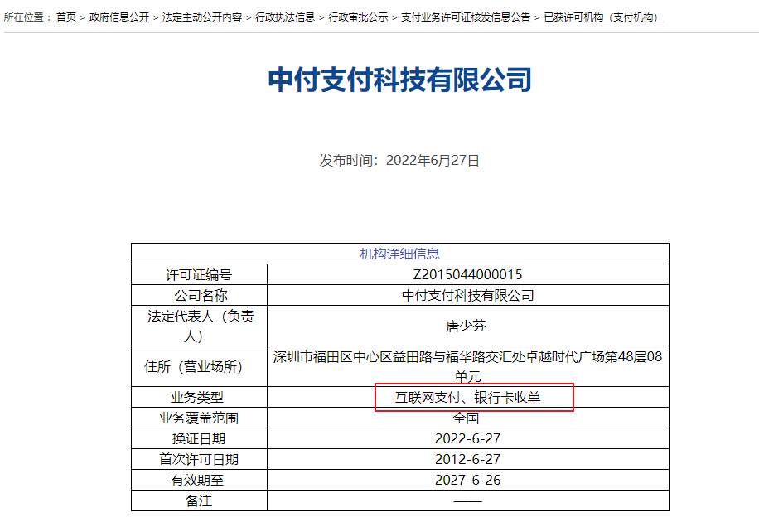This screenshot has height=532, width=759.
Task: Click the table header 机构详细信息
Action: pyautogui.click(x=400, y=254)
